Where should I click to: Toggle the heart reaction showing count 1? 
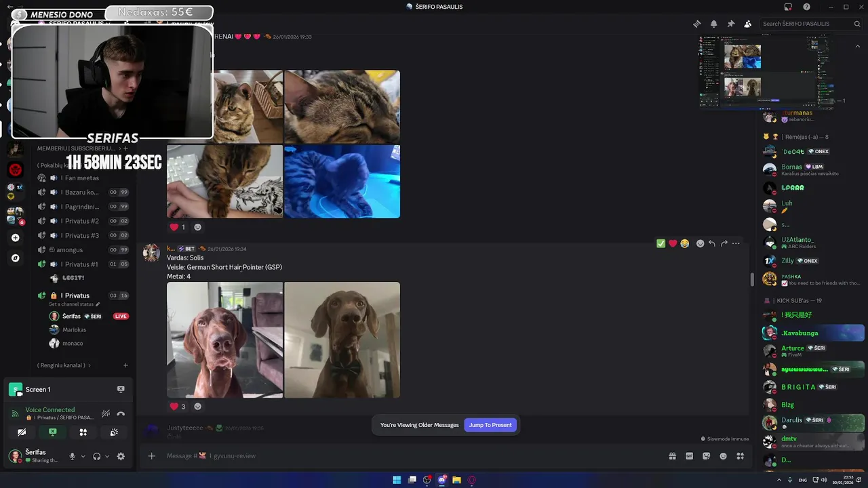tap(178, 227)
